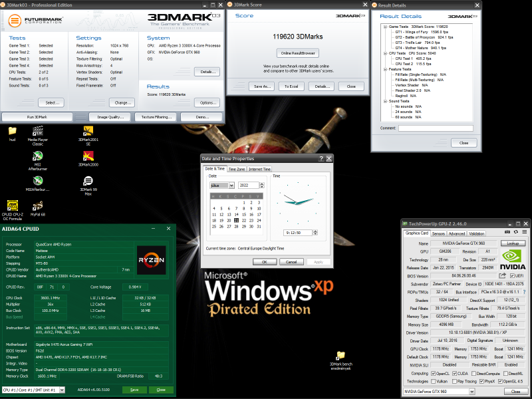Click Online ResultBrowser button

pyautogui.click(x=298, y=53)
